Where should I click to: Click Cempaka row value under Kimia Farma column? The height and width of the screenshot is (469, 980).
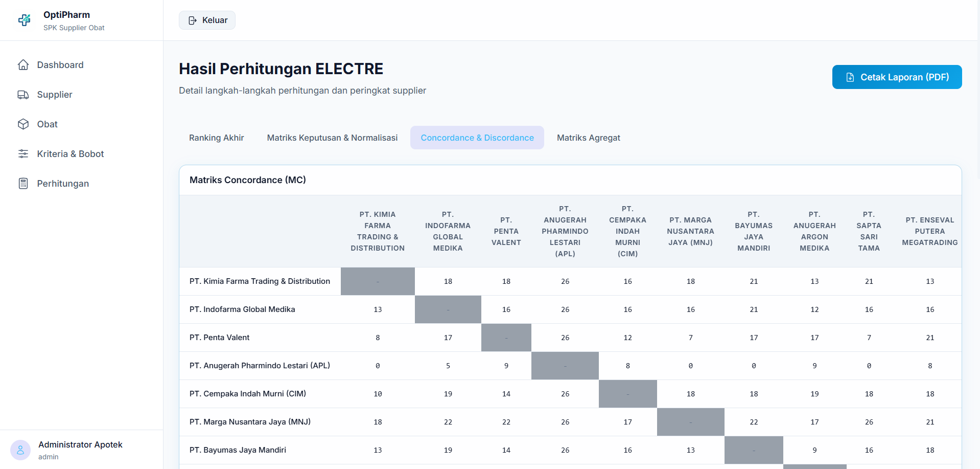click(x=378, y=394)
